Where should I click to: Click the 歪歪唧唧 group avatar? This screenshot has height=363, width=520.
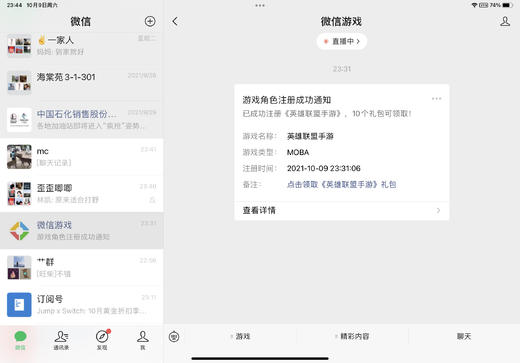[x=19, y=194]
